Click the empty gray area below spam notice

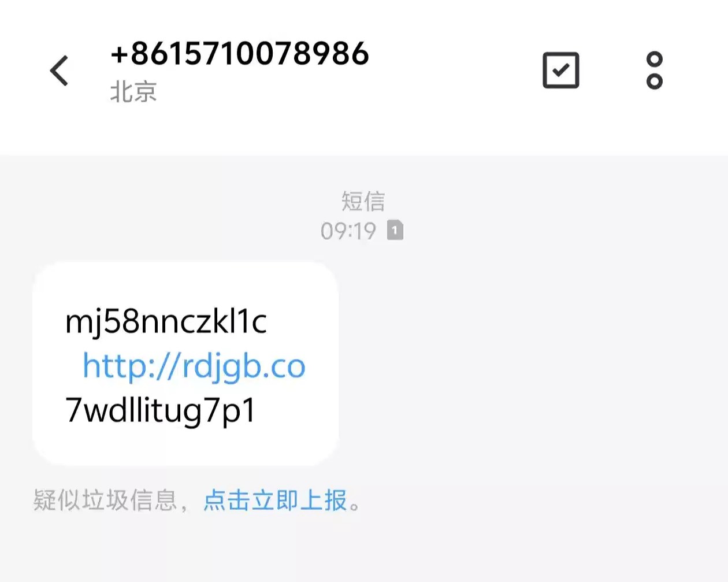[364, 549]
